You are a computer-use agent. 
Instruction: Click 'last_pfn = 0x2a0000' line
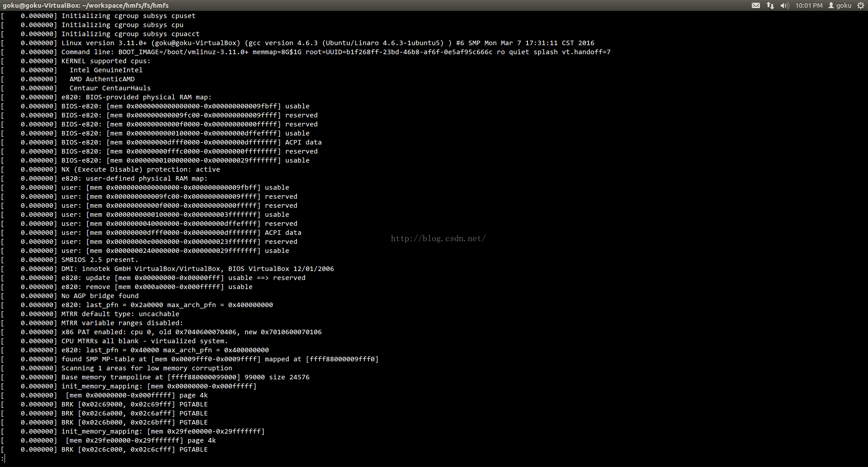click(137, 305)
